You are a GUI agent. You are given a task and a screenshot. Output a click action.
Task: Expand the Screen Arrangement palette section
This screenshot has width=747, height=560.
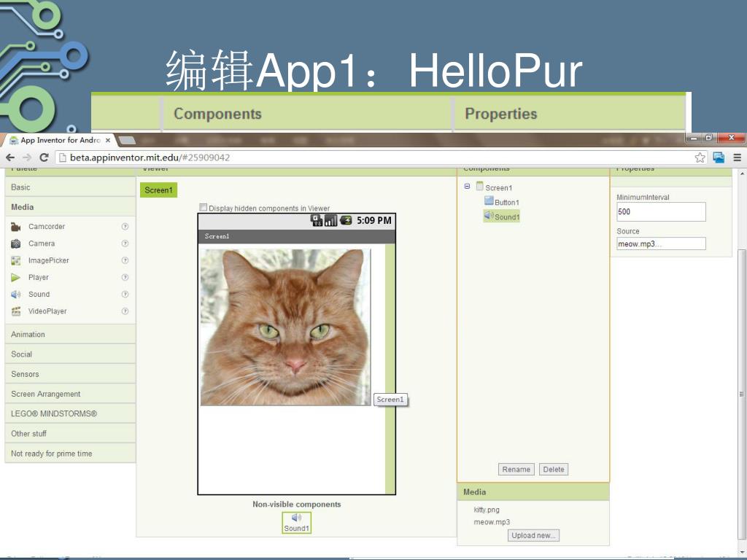click(x=71, y=394)
